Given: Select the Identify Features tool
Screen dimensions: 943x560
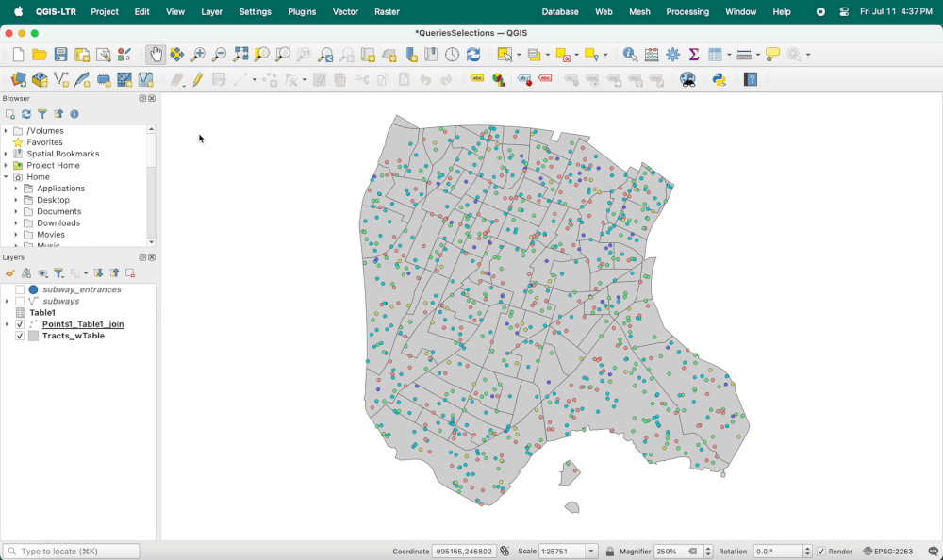Looking at the screenshot, I should coord(630,55).
